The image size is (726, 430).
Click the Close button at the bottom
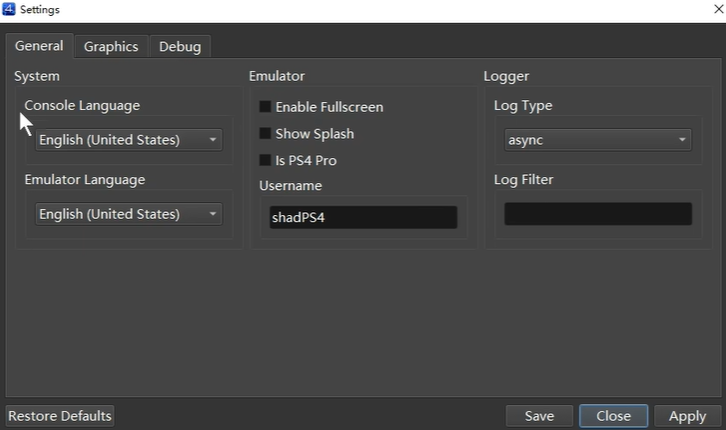[613, 416]
